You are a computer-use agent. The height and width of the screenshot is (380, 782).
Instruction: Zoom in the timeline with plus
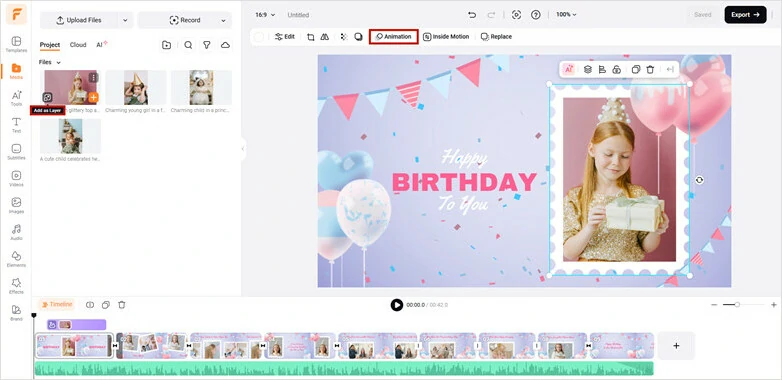pos(774,305)
